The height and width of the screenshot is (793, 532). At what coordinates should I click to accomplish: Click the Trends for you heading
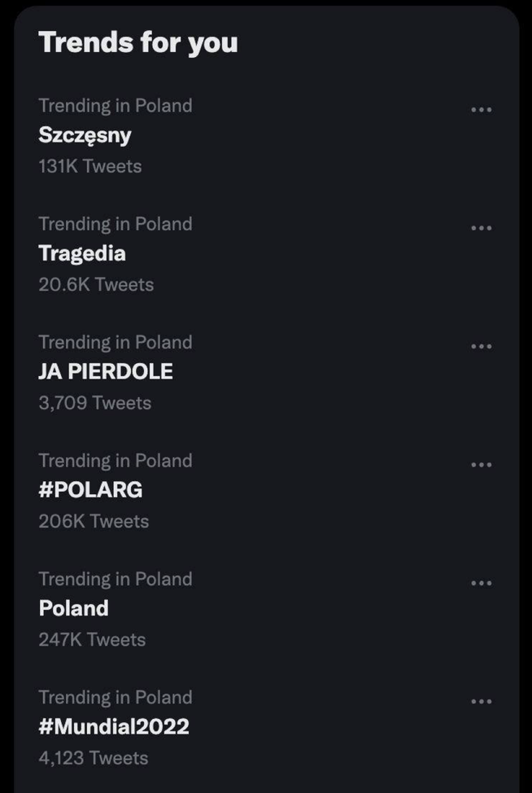click(x=138, y=42)
